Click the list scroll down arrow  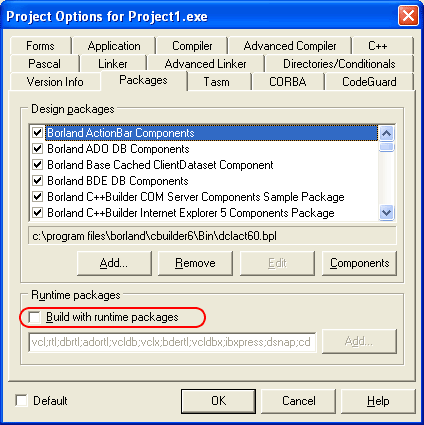tap(386, 212)
